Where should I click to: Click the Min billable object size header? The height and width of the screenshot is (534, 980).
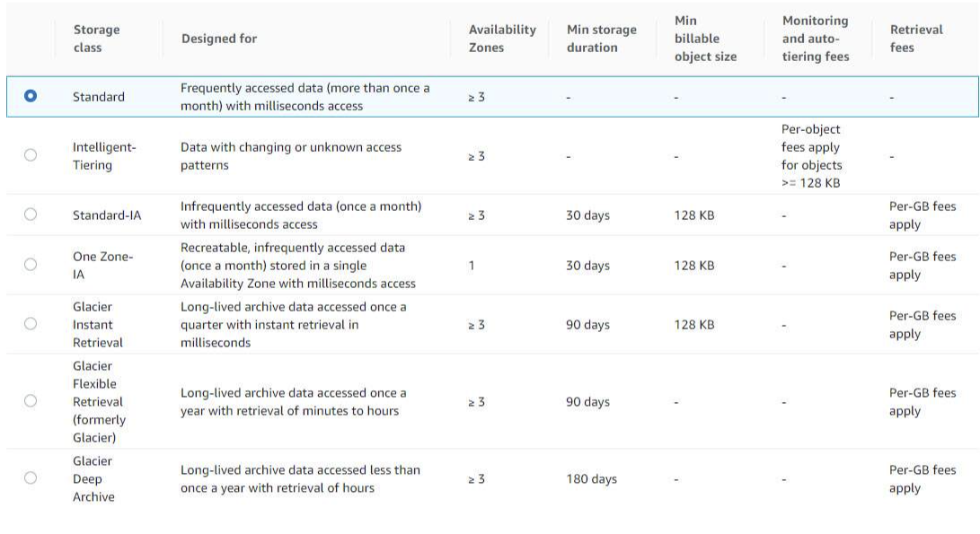point(705,39)
